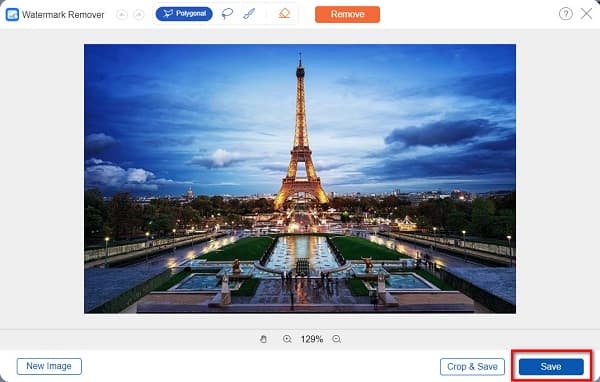Close the Watermark Remover dialog
600x382 pixels.
coord(586,14)
